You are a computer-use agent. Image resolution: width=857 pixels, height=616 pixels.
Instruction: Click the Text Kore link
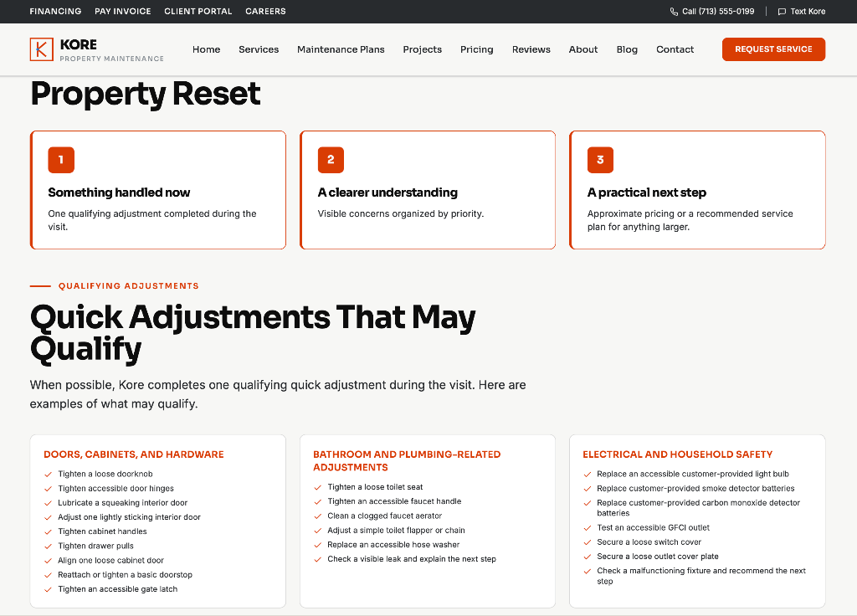click(801, 12)
